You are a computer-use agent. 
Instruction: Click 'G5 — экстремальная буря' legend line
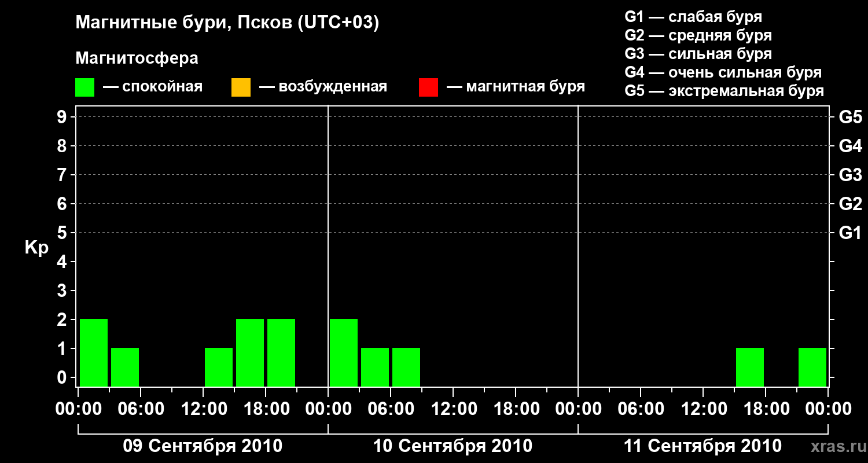[x=724, y=91]
